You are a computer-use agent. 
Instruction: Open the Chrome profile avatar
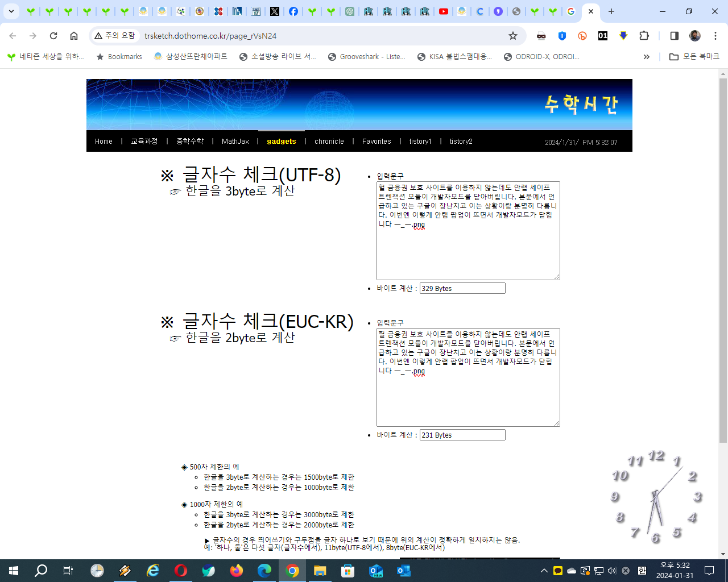tap(695, 36)
